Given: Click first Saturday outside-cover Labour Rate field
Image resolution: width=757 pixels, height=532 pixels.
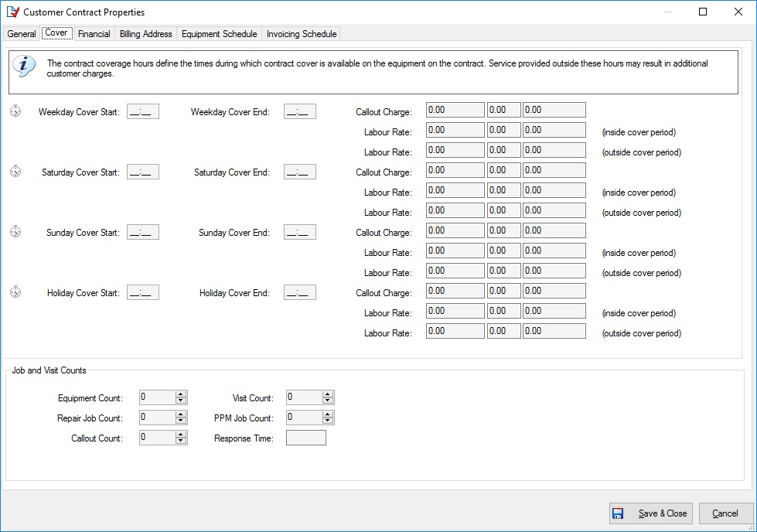Looking at the screenshot, I should click(455, 211).
